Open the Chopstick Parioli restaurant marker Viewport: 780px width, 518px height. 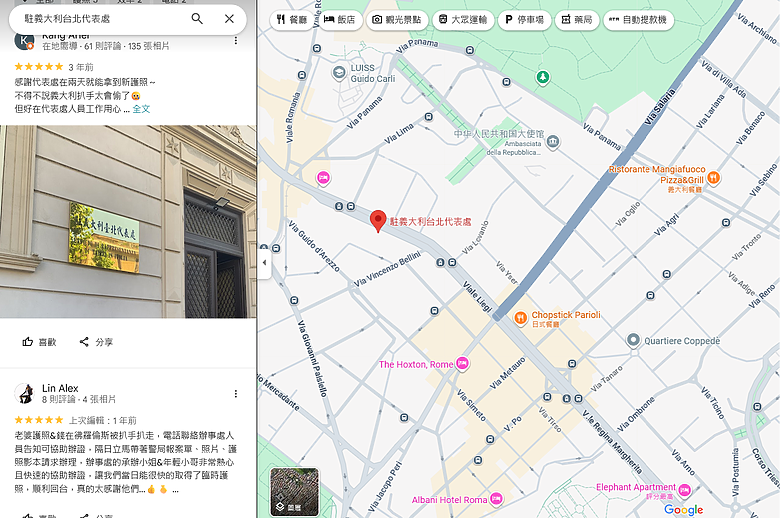click(x=520, y=317)
